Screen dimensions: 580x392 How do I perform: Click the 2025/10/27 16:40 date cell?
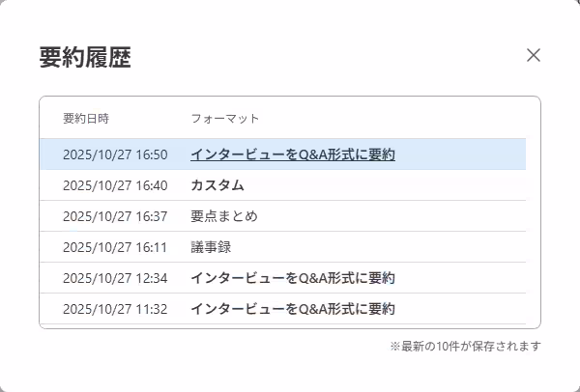[115, 185]
